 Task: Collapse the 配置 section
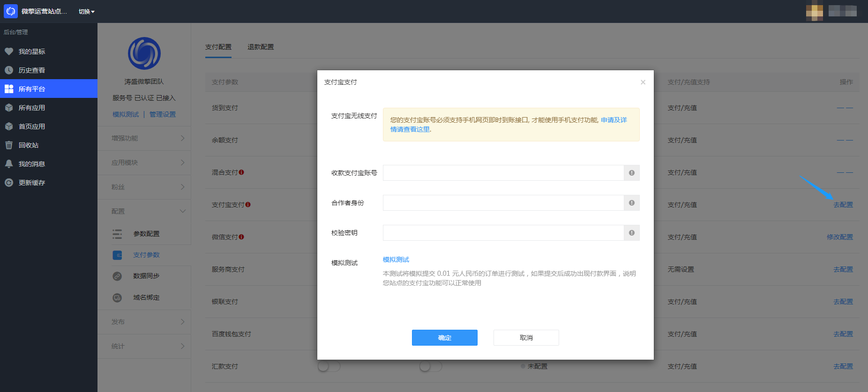[144, 211]
